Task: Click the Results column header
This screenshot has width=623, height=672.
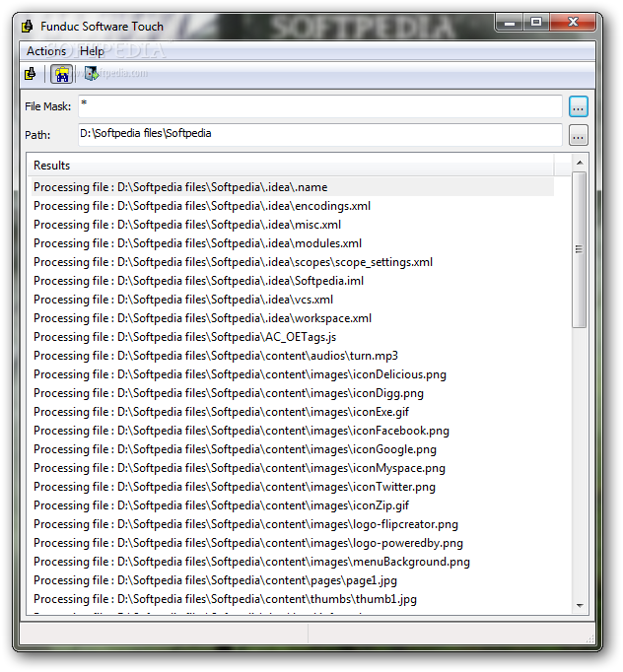Action: click(291, 166)
